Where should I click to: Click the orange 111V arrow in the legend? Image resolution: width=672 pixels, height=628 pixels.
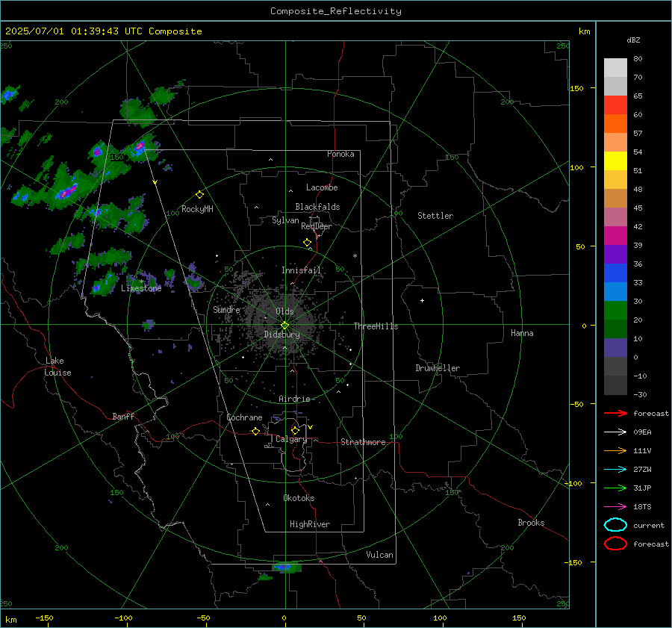[615, 450]
